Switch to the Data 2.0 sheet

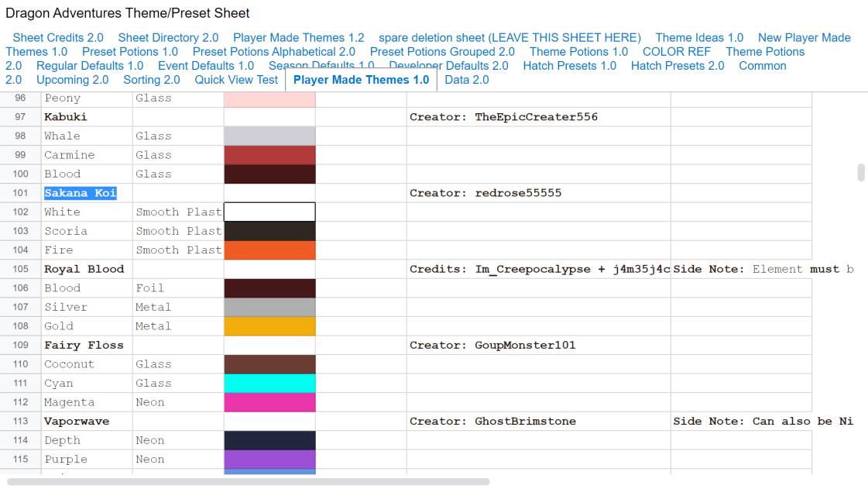tap(467, 80)
